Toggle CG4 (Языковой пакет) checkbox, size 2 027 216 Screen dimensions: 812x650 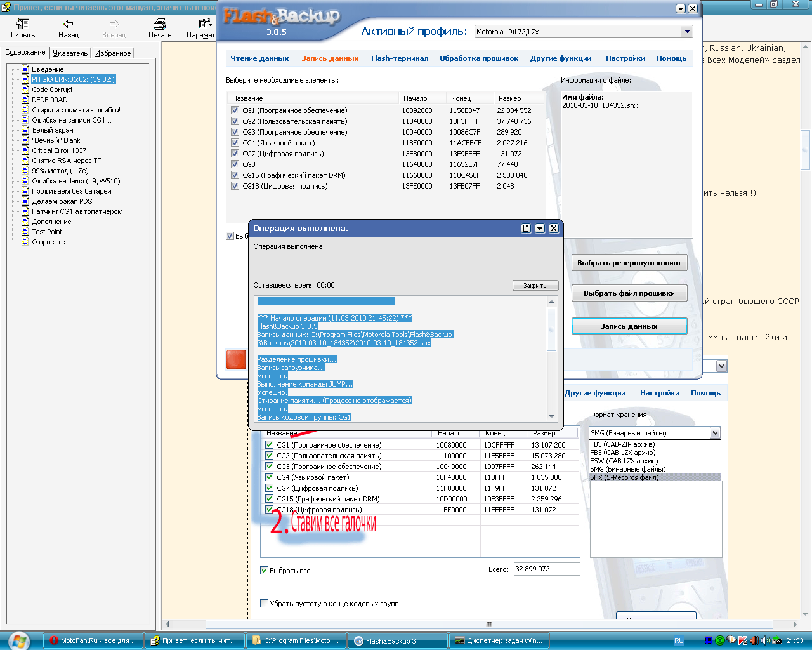coord(235,143)
